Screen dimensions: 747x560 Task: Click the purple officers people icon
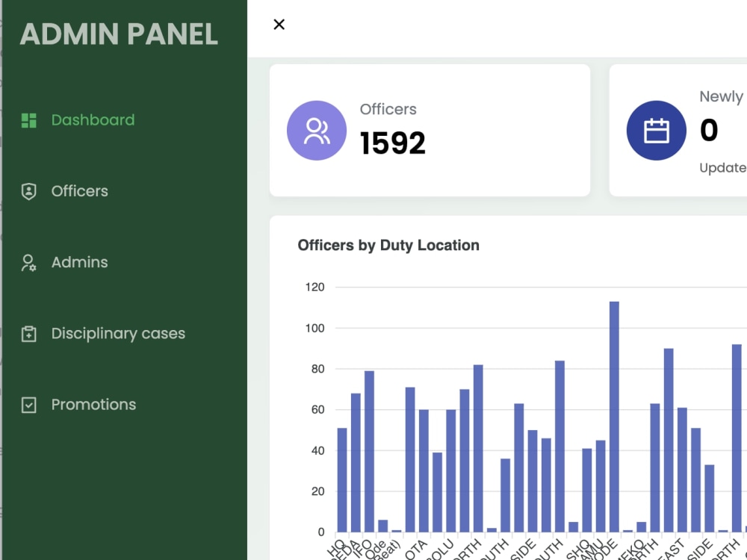[x=317, y=131]
